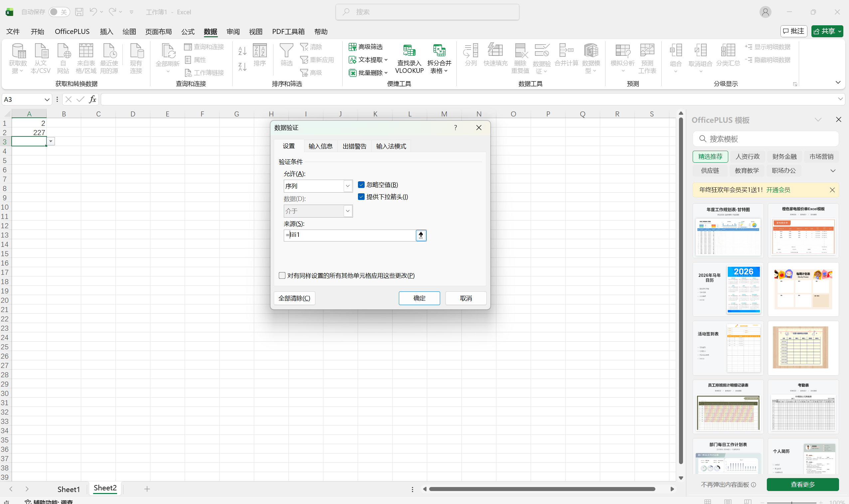Screen dimensions: 849x504
Task: Click the range selector arrow in the 来源 field
Action: pyautogui.click(x=421, y=235)
